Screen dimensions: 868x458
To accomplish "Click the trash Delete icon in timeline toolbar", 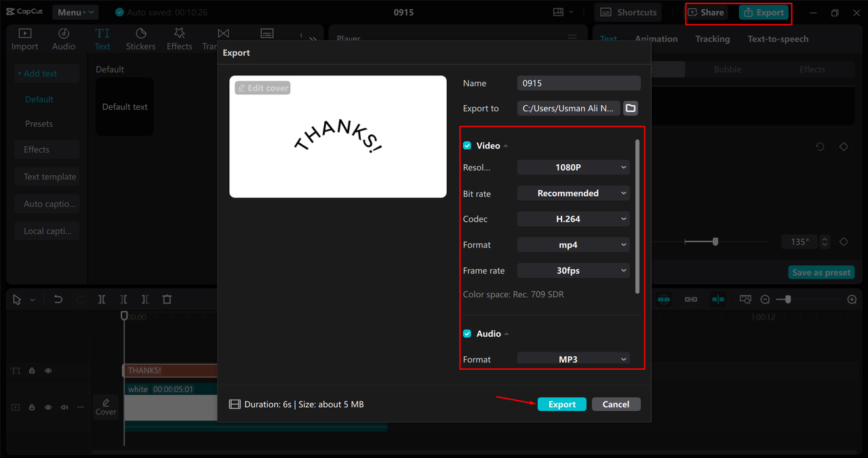I will (167, 299).
